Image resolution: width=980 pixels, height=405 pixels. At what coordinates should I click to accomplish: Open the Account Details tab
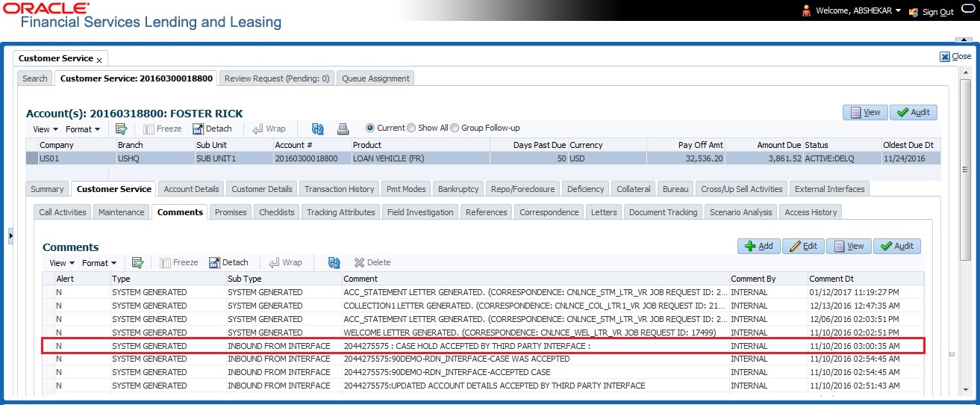point(191,189)
